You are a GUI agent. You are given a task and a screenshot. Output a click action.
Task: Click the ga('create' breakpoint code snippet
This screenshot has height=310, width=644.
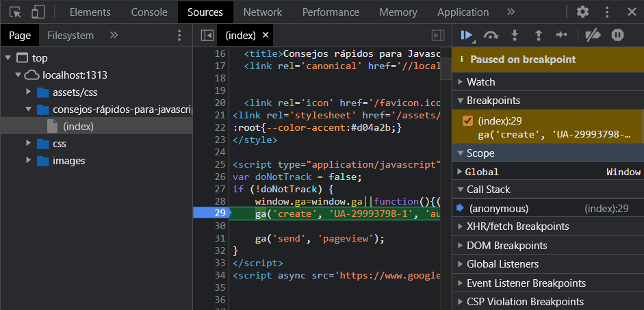554,134
